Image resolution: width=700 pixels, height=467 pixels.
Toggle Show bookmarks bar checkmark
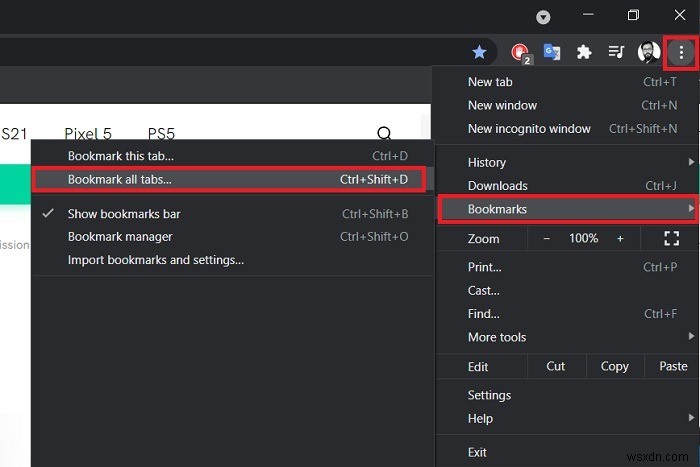[x=48, y=213]
